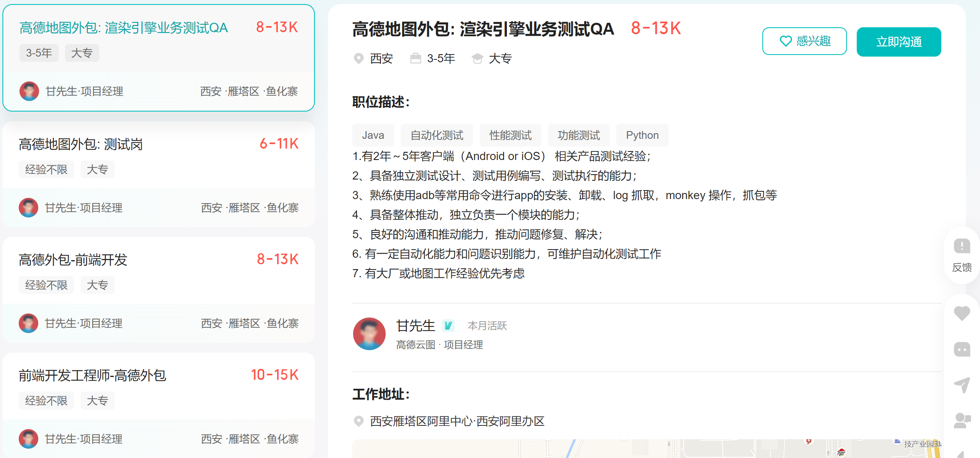Click recruiter avatar in 高德外包-前端开发 card
Screen dimensions: 980x458
(28, 323)
